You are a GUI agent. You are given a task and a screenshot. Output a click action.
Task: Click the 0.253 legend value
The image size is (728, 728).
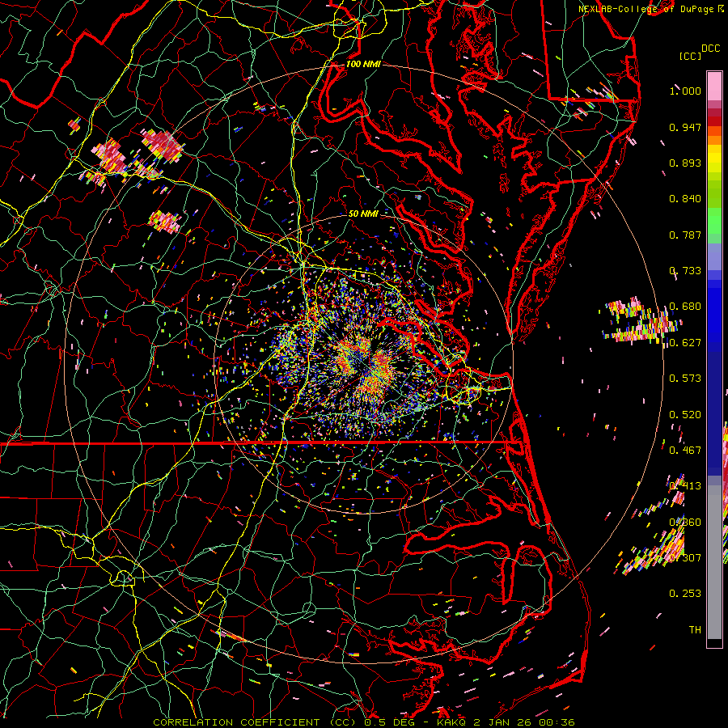[685, 594]
